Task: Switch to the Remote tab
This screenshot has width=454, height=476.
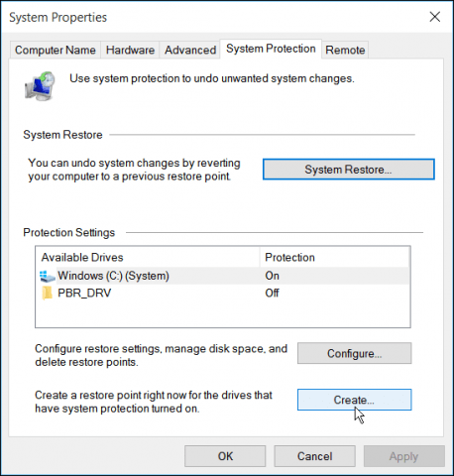Action: pos(345,50)
